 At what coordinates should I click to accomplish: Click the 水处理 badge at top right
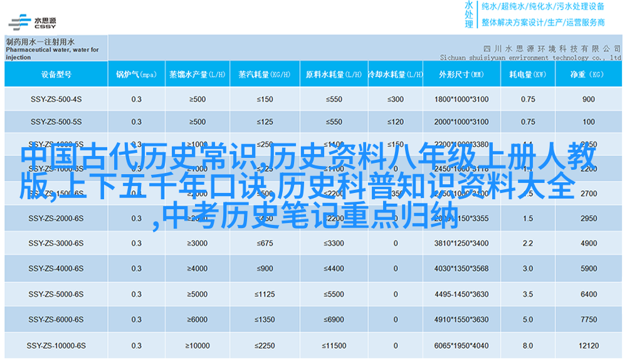(469, 14)
